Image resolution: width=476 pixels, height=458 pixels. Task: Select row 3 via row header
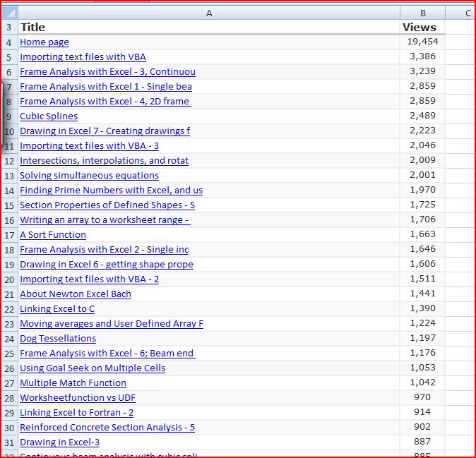coord(8,28)
